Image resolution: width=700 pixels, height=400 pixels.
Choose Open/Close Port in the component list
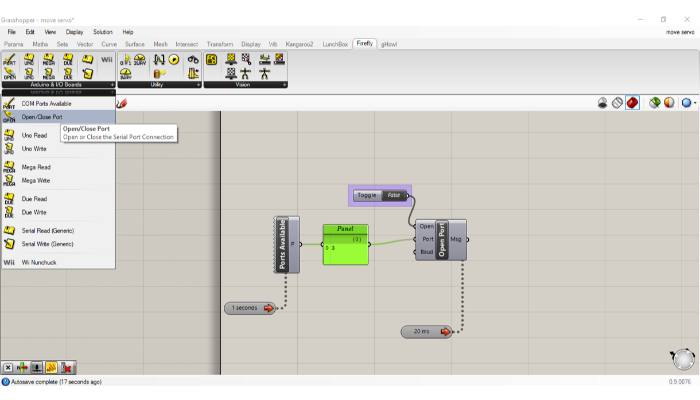[58, 117]
